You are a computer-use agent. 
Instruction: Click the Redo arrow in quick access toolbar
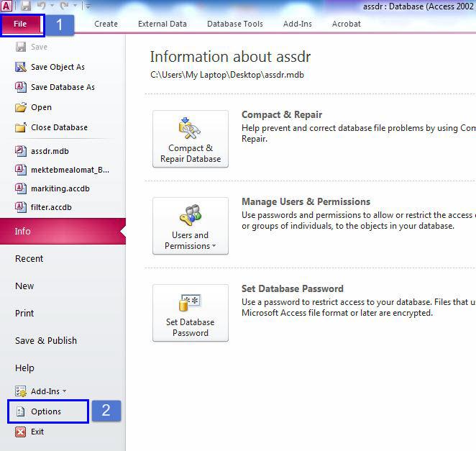[x=65, y=6]
